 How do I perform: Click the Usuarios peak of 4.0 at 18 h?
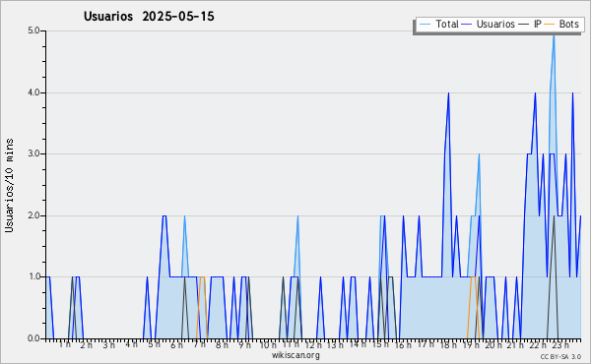tap(448, 93)
